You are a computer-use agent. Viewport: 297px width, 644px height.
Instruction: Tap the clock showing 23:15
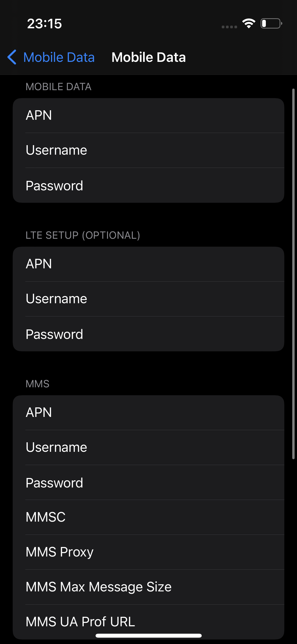(44, 24)
